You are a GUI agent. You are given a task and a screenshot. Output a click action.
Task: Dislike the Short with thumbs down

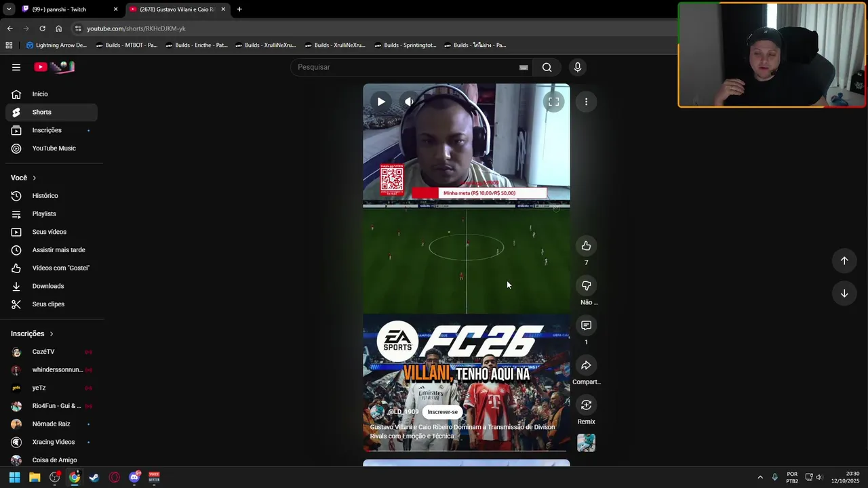tap(587, 285)
